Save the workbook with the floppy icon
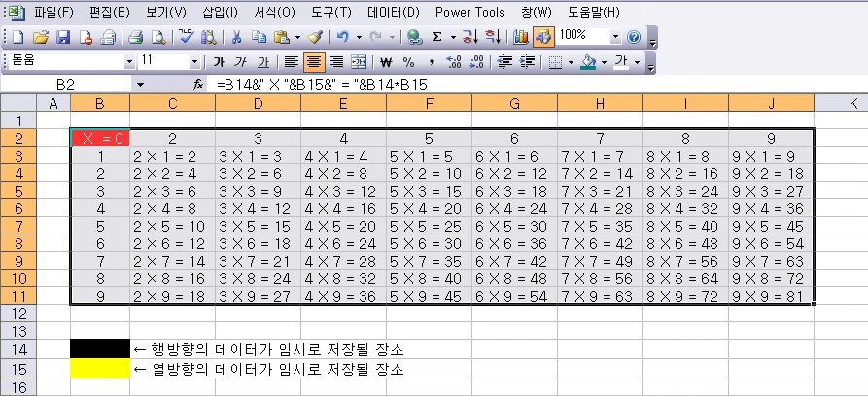This screenshot has width=868, height=396. 63,37
